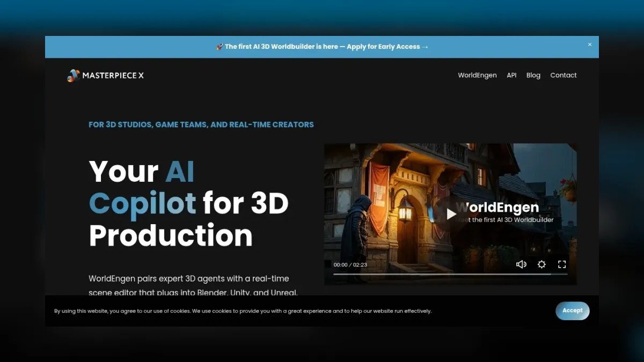The image size is (644, 362).
Task: Click 'WorldEngen pairs expert 3D agents' paragraph
Action: (x=193, y=286)
